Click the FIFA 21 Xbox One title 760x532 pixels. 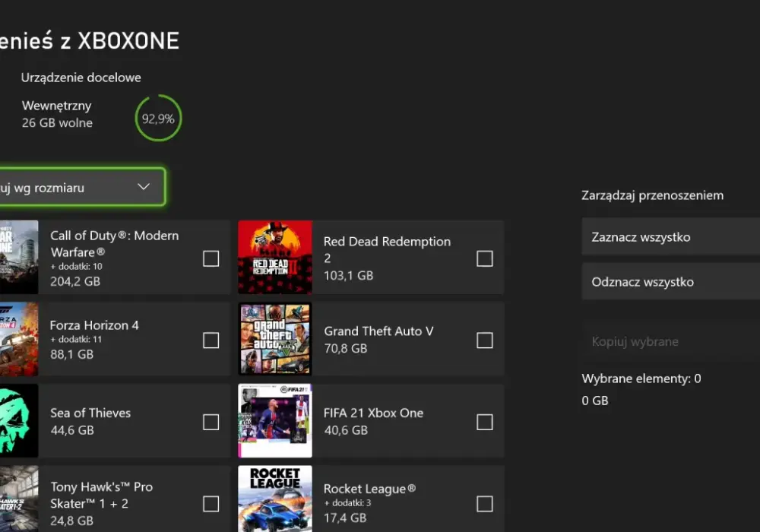373,413
